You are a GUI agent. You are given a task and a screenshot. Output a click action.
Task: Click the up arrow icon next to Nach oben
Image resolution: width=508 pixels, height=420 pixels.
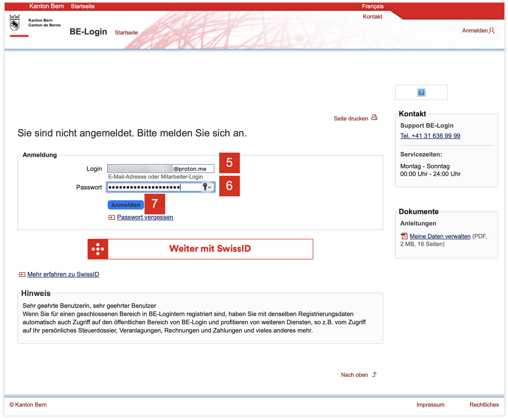tap(375, 374)
